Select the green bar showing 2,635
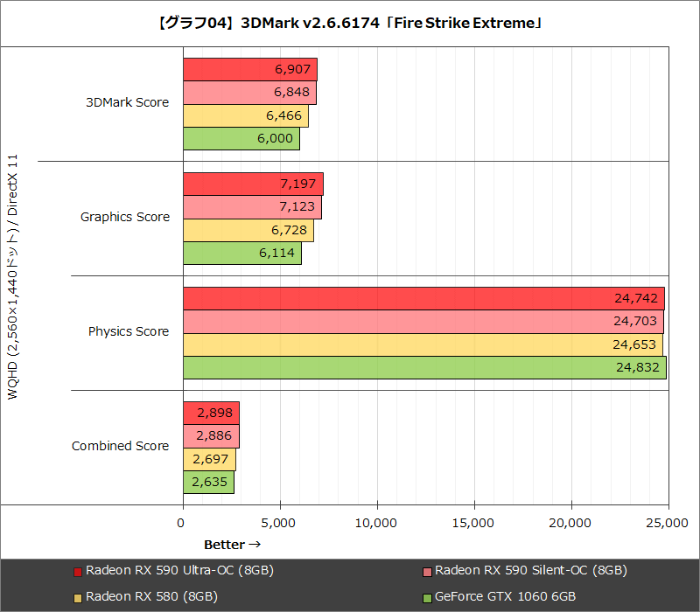 pos(210,482)
